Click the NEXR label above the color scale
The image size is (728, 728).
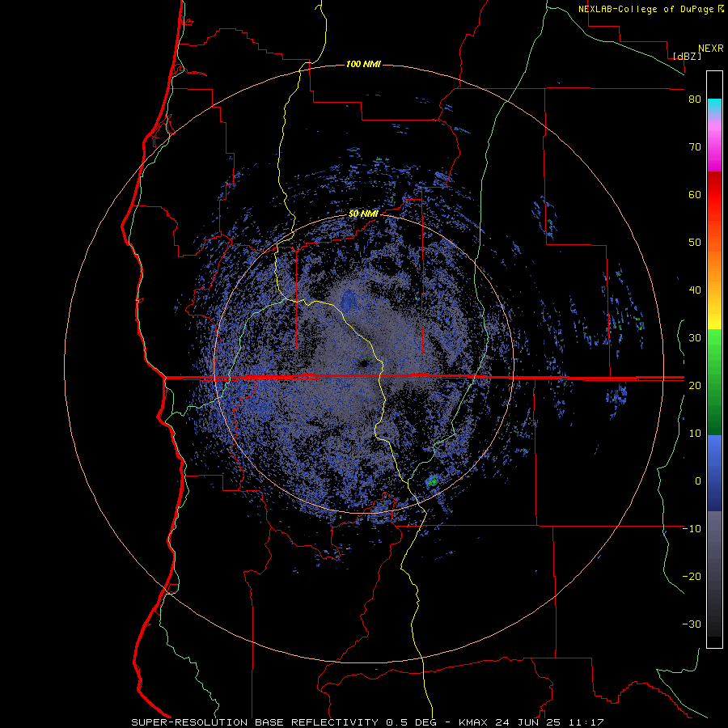coord(711,49)
